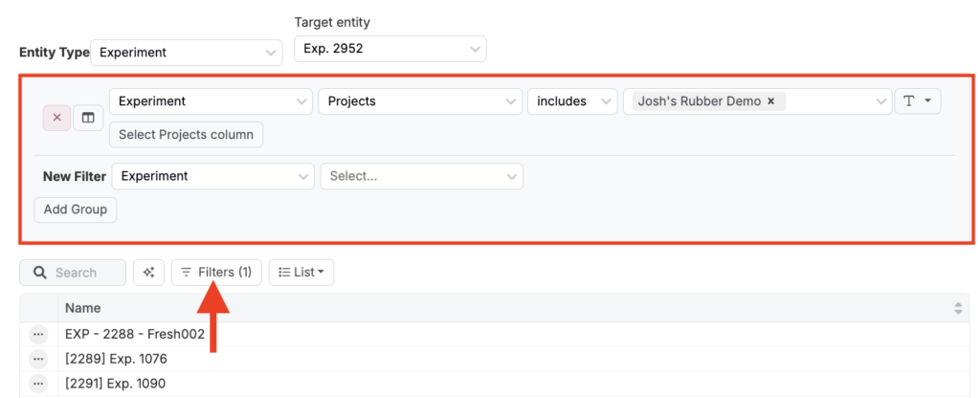Open the text type T dropdown
Viewport: 980px width, 398px height.
coord(917,101)
